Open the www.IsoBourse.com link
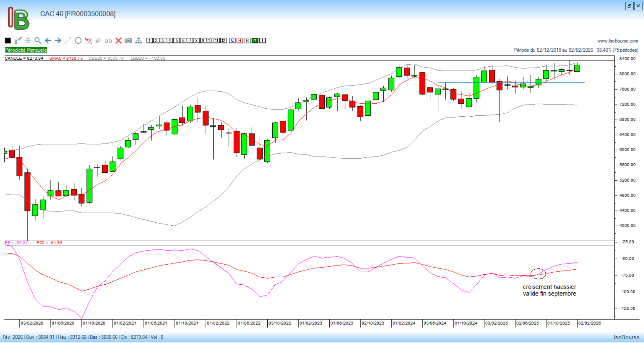This screenshot has width=644, height=343. click(618, 41)
